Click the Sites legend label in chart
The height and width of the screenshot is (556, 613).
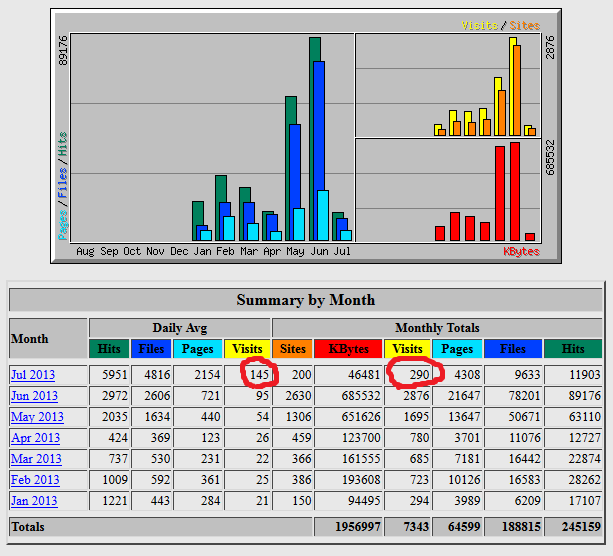point(524,25)
